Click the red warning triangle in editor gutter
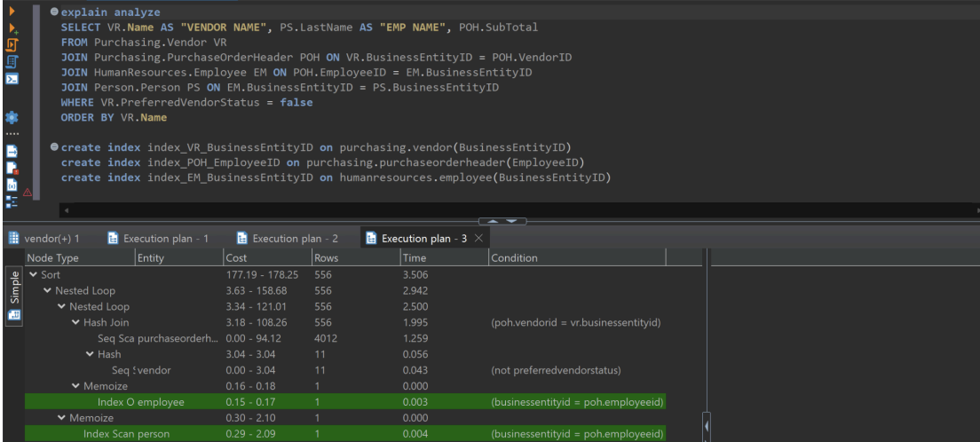The width and height of the screenshot is (980, 442). tap(28, 193)
